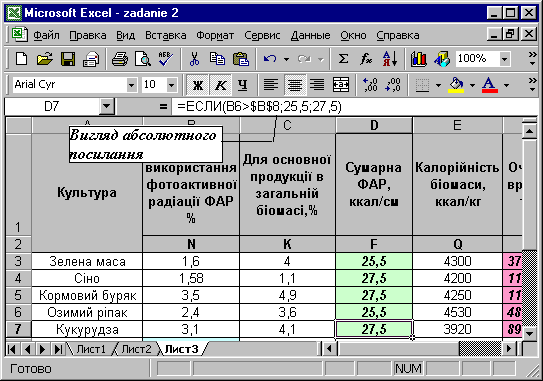
Task: Select column D header
Action: point(374,125)
